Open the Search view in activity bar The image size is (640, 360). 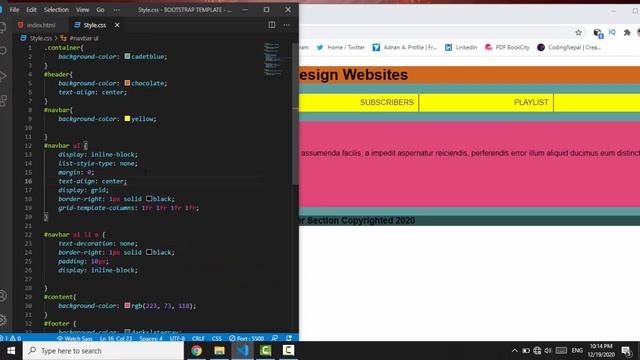pos(2,50)
